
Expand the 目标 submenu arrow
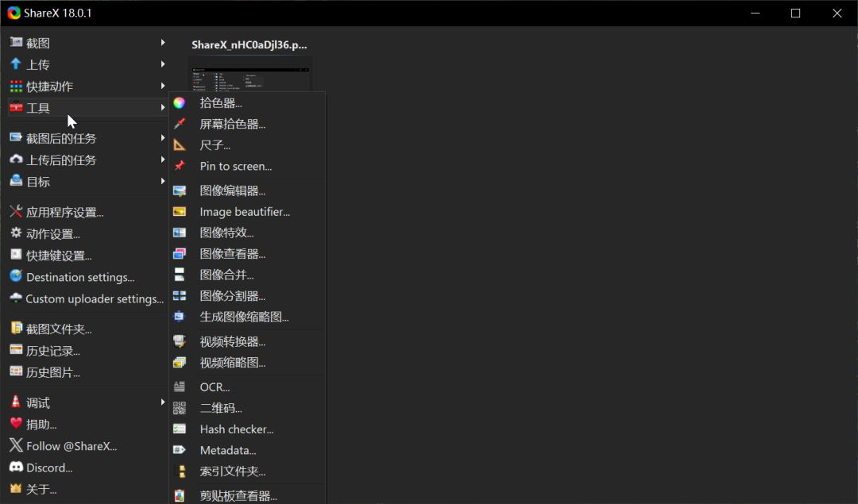[163, 181]
